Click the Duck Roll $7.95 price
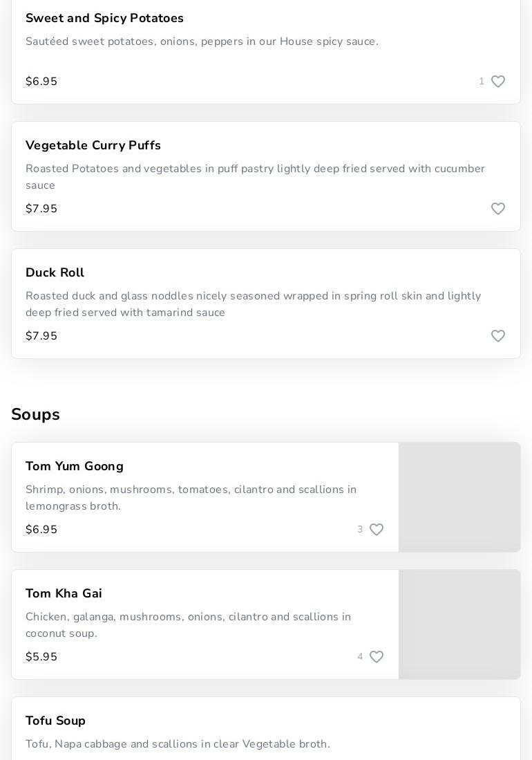532x760 pixels. point(41,336)
